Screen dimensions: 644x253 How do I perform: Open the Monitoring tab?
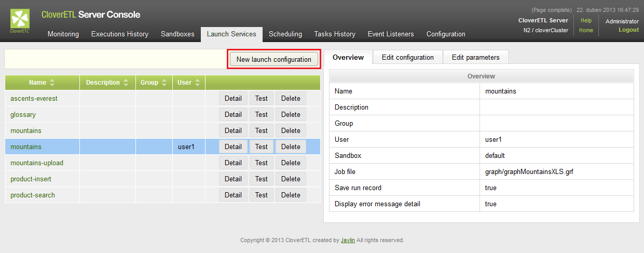point(63,34)
